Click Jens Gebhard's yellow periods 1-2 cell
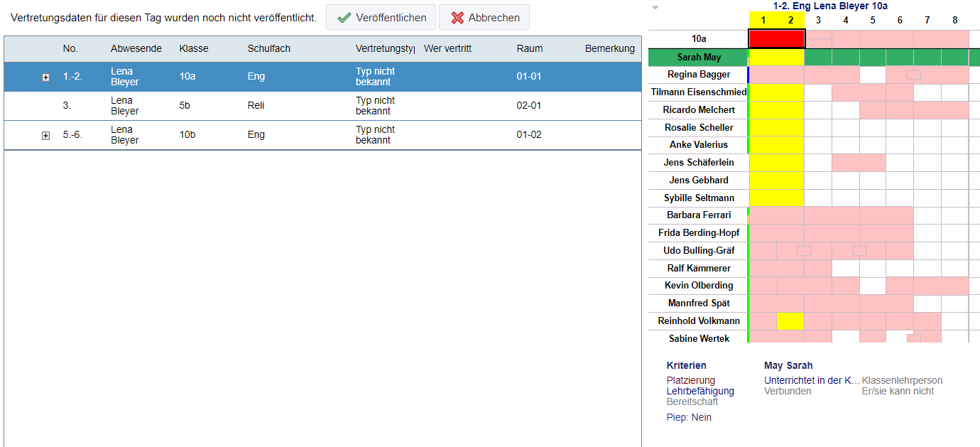This screenshot has width=980, height=447. 777,180
